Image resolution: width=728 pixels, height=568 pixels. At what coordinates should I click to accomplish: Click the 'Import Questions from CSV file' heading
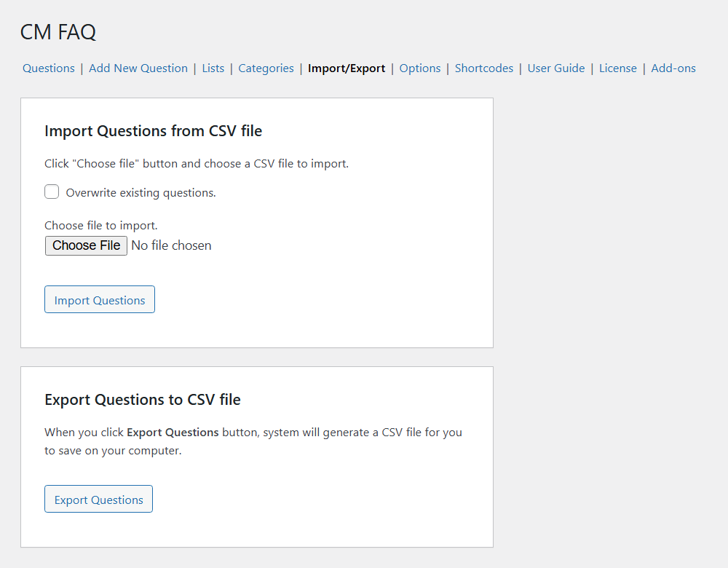point(153,131)
